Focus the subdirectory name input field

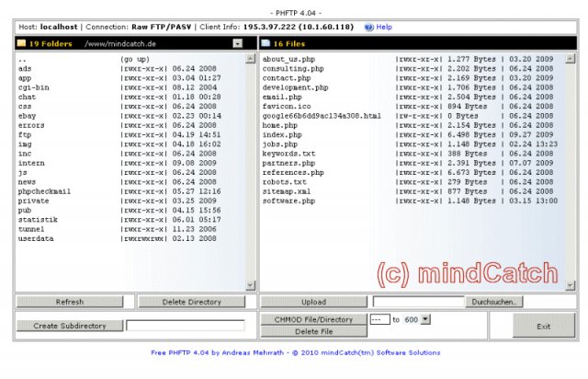186,326
